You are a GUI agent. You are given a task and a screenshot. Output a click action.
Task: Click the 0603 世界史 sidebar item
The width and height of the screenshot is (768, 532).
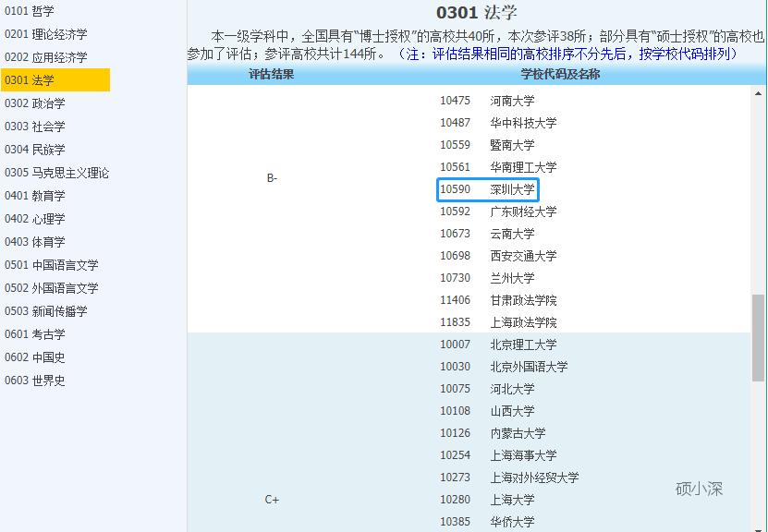tap(37, 381)
